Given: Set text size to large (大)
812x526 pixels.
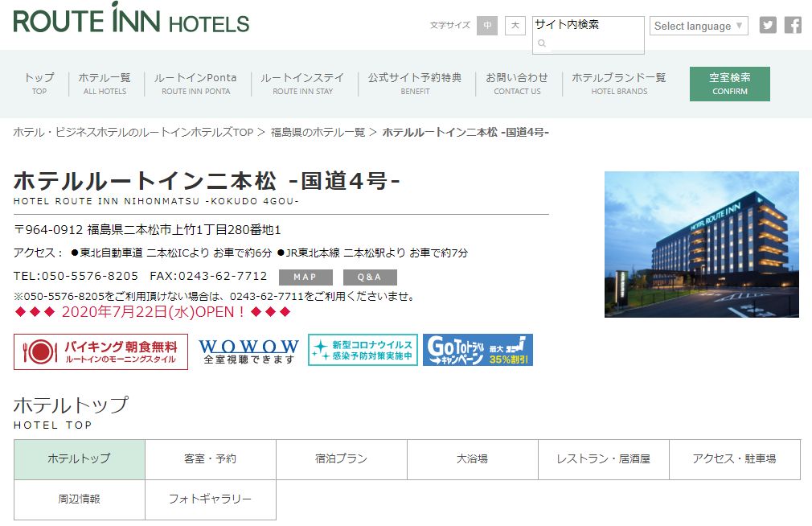Looking at the screenshot, I should pos(515,26).
